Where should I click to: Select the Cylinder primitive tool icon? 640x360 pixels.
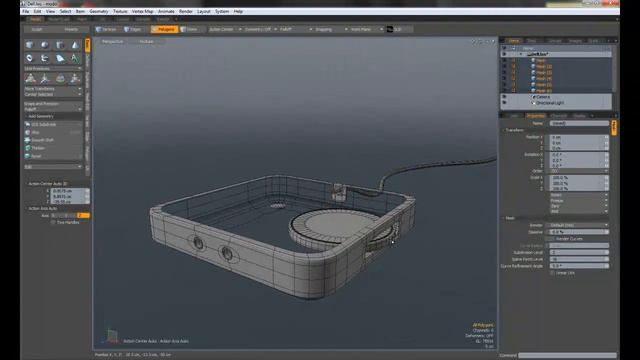[x=60, y=45]
